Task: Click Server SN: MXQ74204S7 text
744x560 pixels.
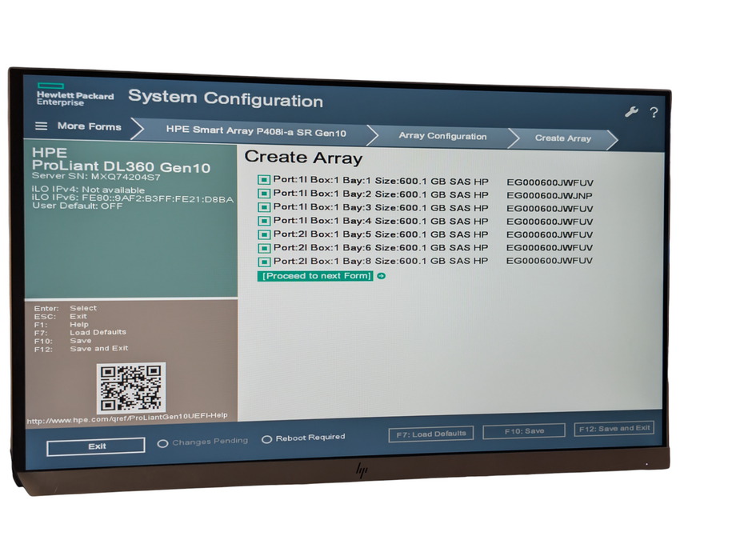Action: [96, 177]
